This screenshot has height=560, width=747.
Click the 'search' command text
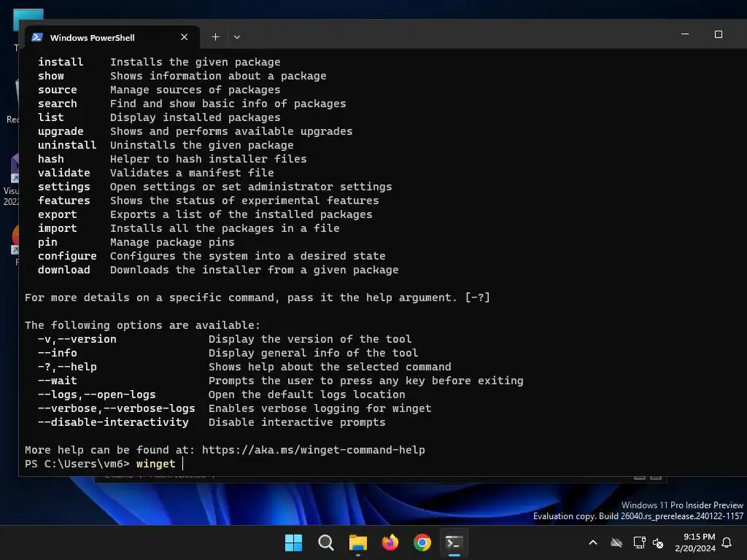point(57,104)
